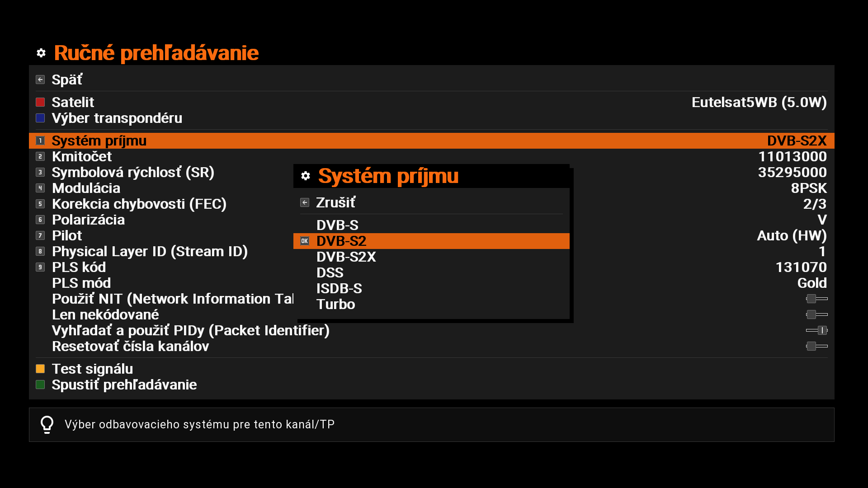Click the red Satelit button icon

(x=40, y=103)
